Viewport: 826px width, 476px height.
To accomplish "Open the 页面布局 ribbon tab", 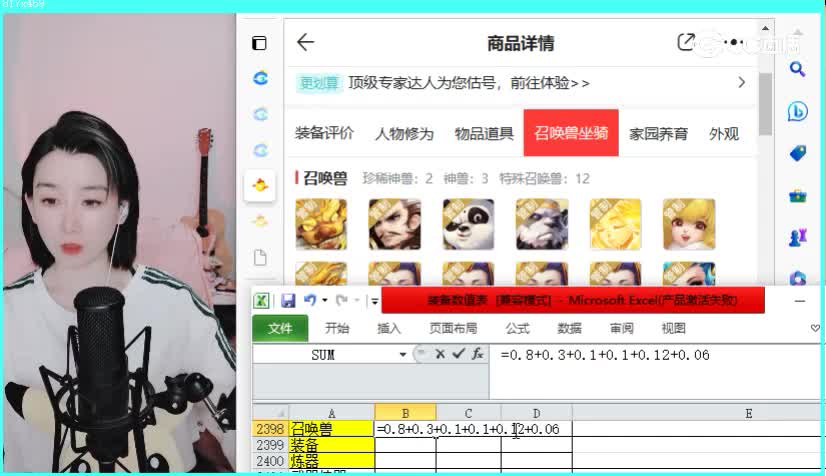I will [453, 328].
